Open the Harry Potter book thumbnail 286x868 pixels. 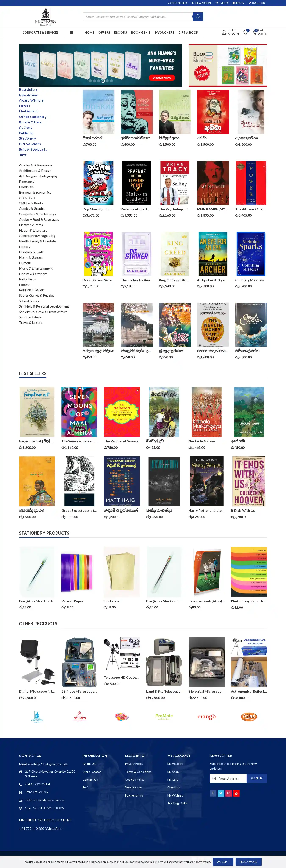pyautogui.click(x=206, y=481)
